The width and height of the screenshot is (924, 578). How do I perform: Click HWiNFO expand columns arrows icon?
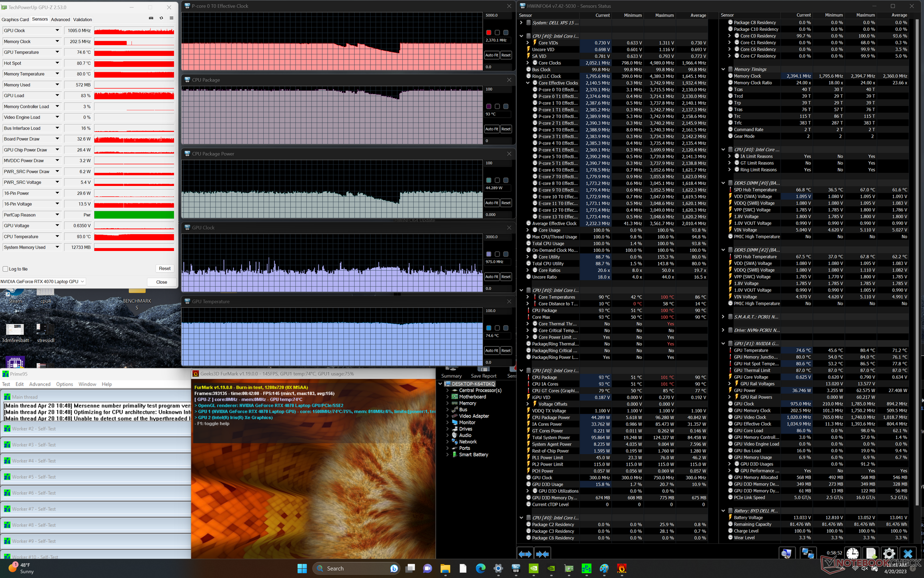(x=525, y=554)
